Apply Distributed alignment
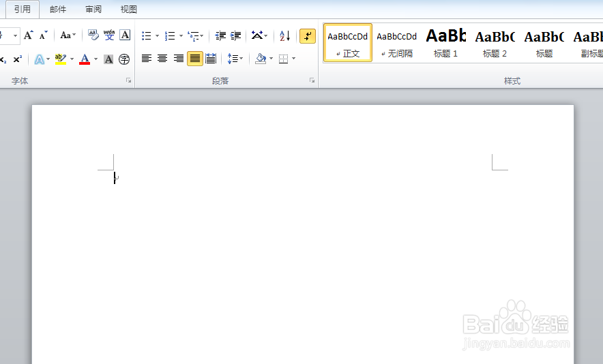The image size is (603, 364). tap(211, 59)
